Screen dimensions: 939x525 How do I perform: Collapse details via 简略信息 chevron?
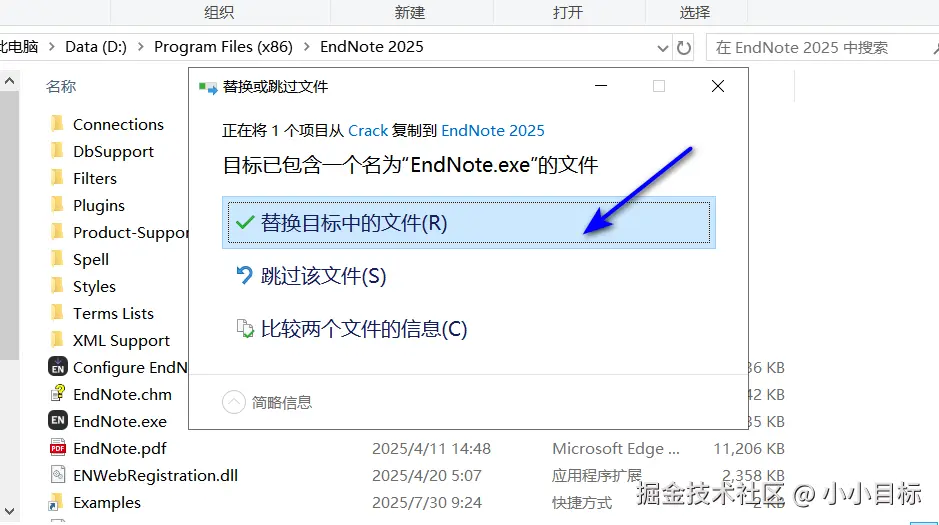coord(234,402)
